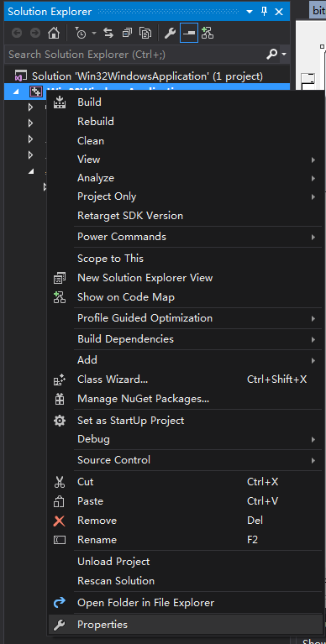Click the View Class Diagram toolbar icon
The width and height of the screenshot is (326, 644).
208,34
